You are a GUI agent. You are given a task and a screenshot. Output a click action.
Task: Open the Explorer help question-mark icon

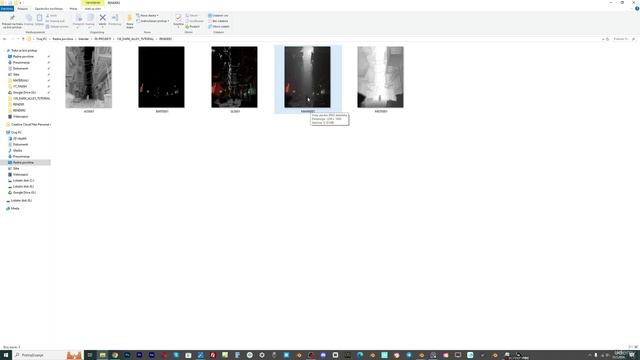[x=637, y=9]
